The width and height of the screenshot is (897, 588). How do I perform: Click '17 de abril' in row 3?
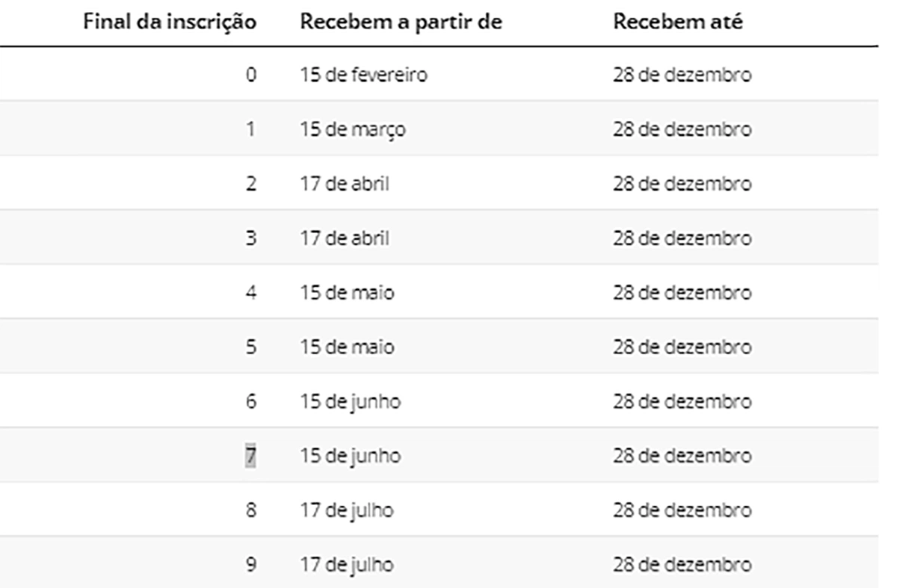345,238
